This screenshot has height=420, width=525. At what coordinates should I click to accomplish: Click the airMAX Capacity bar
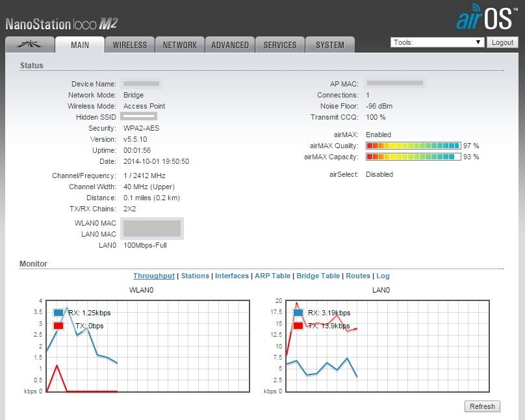pyautogui.click(x=413, y=157)
